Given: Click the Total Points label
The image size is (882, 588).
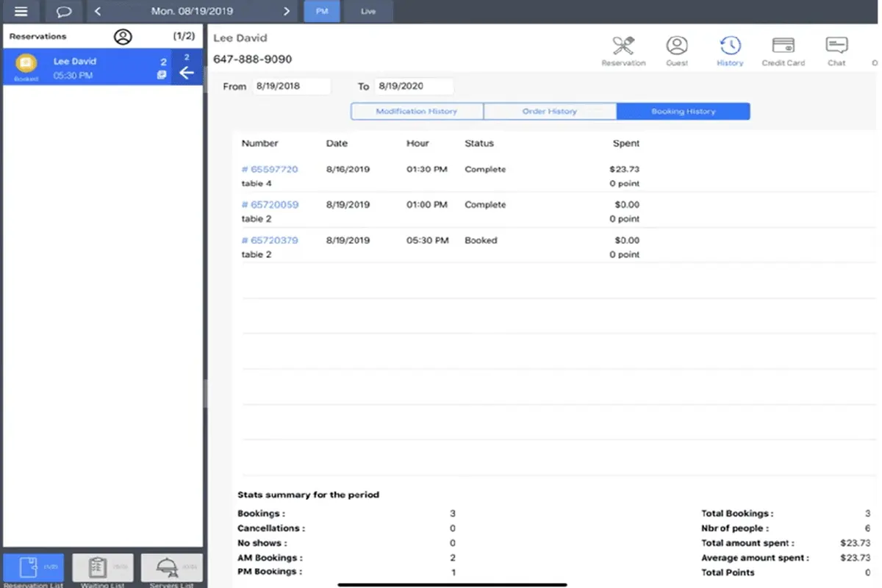Looking at the screenshot, I should click(728, 573).
